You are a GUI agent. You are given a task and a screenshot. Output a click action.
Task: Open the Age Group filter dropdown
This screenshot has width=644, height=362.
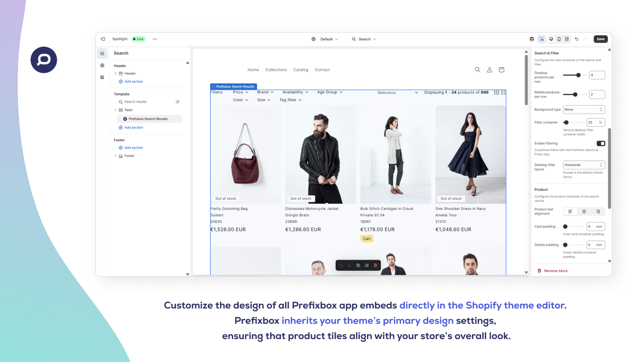tap(330, 93)
